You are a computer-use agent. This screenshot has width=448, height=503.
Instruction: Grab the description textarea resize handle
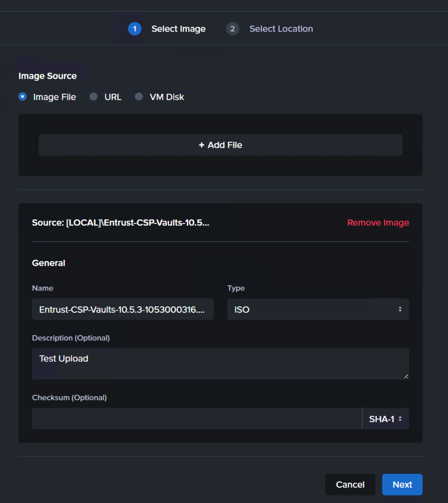tap(406, 376)
